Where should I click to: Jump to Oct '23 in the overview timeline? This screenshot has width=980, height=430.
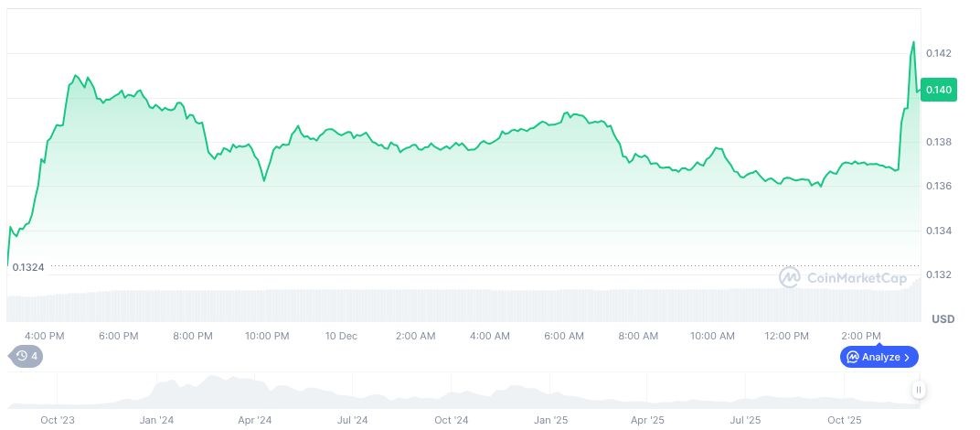pos(58,421)
